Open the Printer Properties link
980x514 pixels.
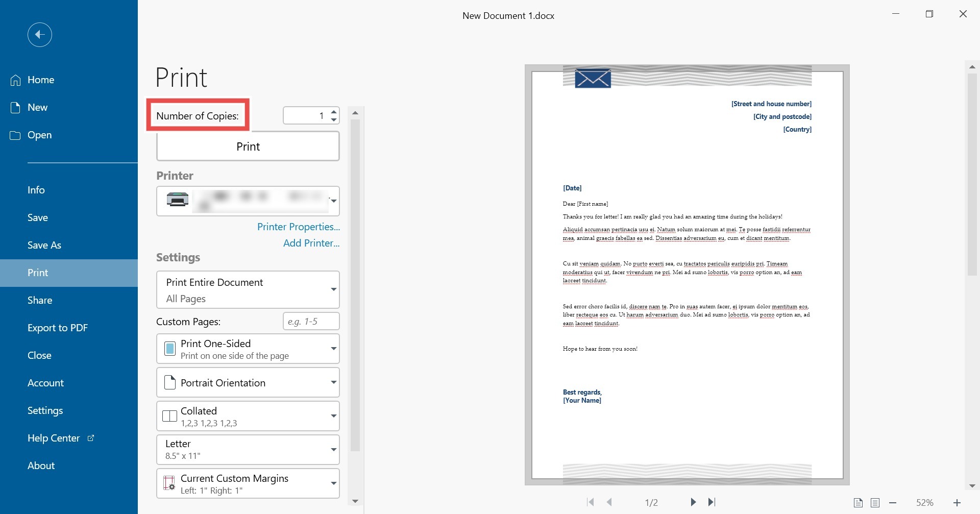coord(298,227)
